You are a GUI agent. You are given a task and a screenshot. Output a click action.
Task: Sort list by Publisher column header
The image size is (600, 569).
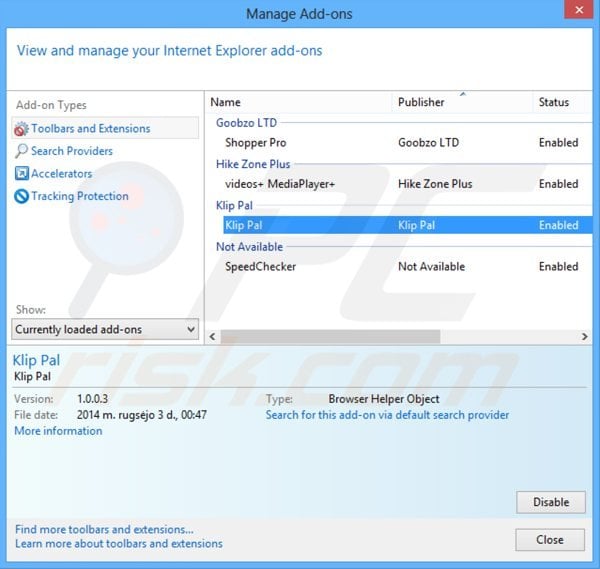click(460, 102)
